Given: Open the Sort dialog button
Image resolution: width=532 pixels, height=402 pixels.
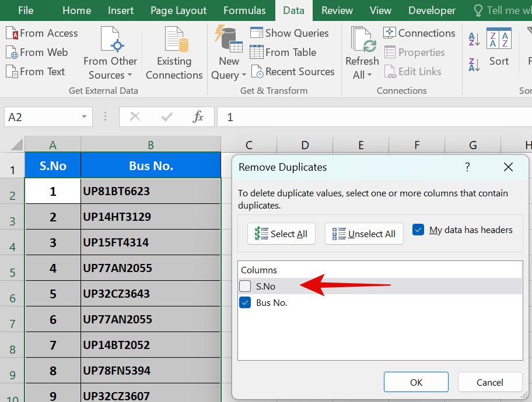Looking at the screenshot, I should (499, 47).
